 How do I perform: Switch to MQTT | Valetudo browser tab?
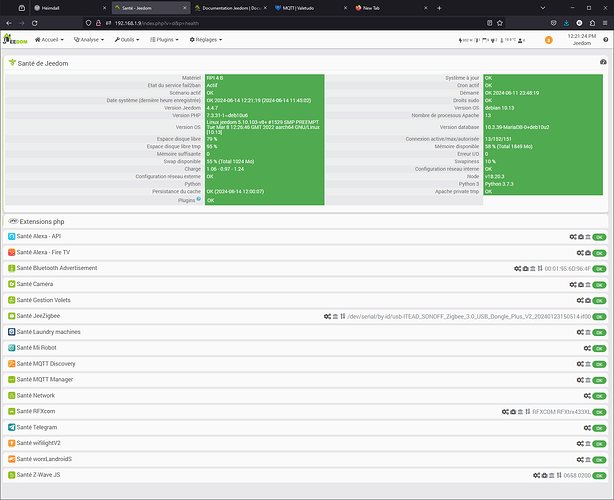pyautogui.click(x=311, y=8)
